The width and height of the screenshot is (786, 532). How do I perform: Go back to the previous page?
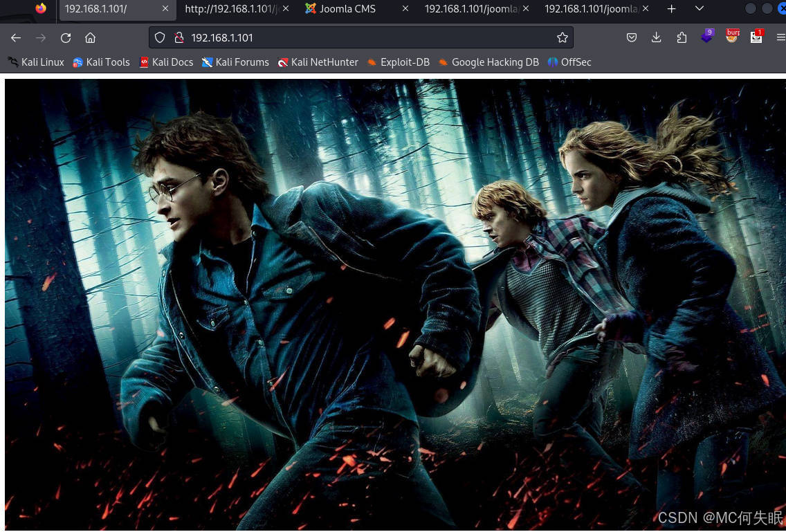pos(15,37)
